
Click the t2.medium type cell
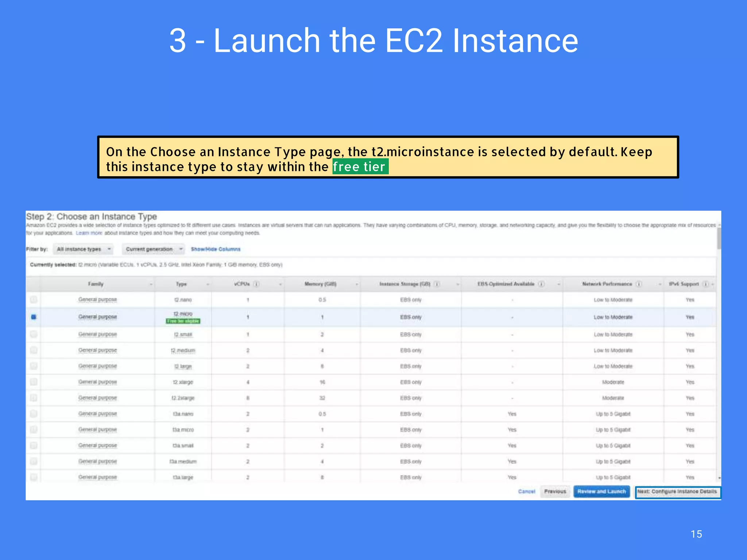[183, 350]
